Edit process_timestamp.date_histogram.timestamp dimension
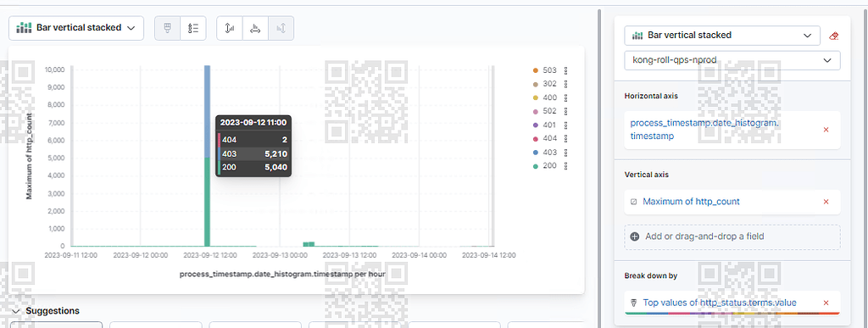Screen dimensions: 868x328 [704, 130]
